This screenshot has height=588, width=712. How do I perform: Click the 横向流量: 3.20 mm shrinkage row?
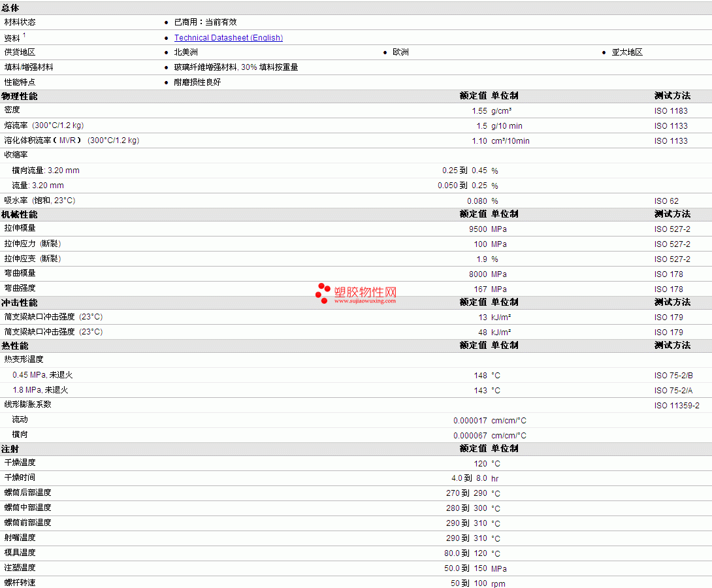[x=46, y=171]
